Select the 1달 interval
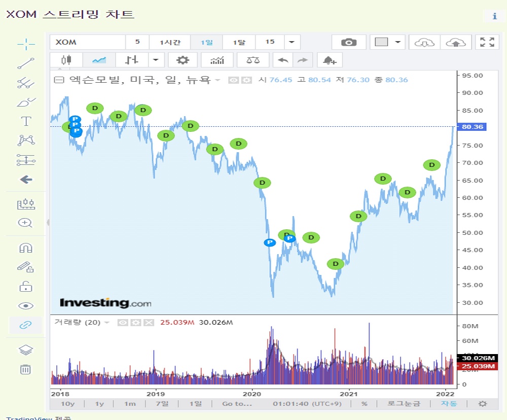 point(239,42)
